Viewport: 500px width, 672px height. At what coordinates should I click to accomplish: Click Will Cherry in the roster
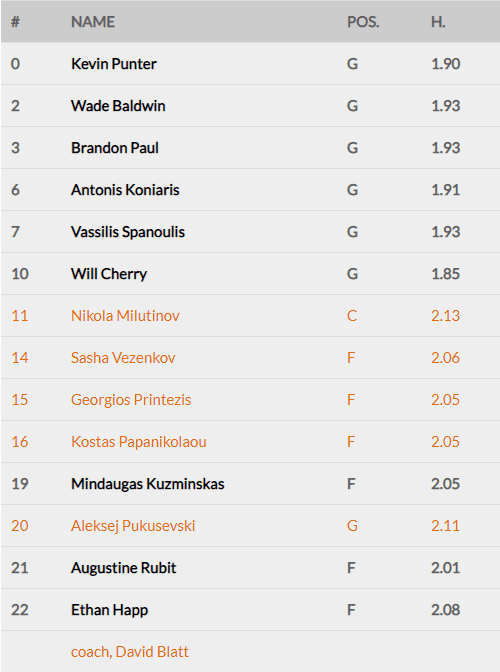click(109, 274)
